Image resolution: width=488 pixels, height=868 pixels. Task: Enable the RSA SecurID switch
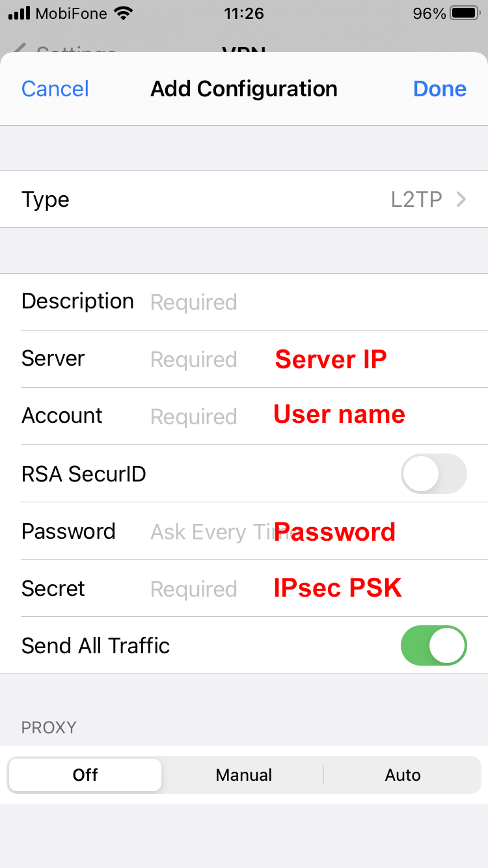click(x=434, y=474)
